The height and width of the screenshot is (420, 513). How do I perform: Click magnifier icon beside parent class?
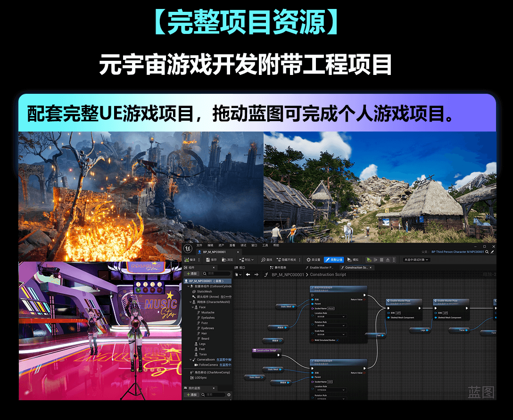(x=487, y=252)
